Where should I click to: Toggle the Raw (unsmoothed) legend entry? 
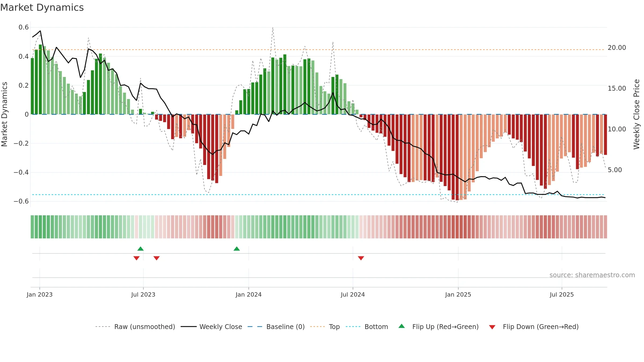tap(135, 327)
